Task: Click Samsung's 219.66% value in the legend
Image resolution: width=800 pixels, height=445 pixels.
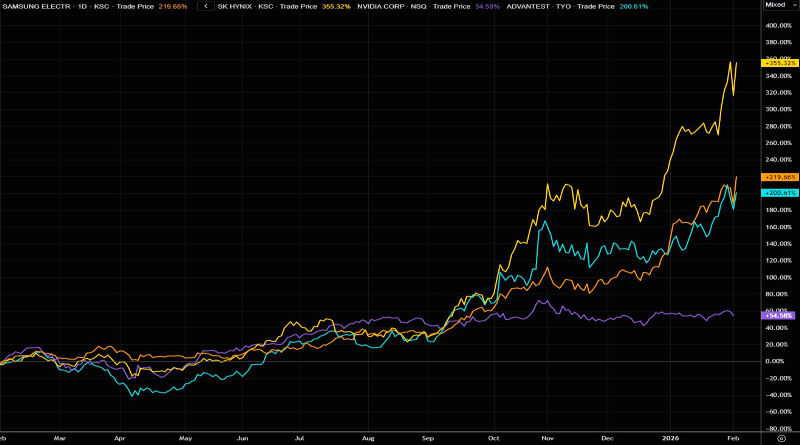Action: click(x=174, y=6)
